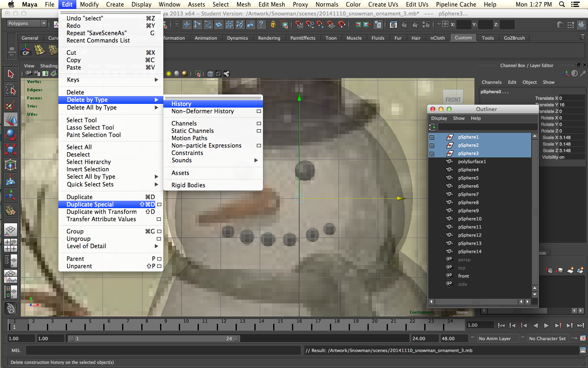Open the Channels menu in Channel Box
Screen dimensions: 588x368
coord(492,82)
